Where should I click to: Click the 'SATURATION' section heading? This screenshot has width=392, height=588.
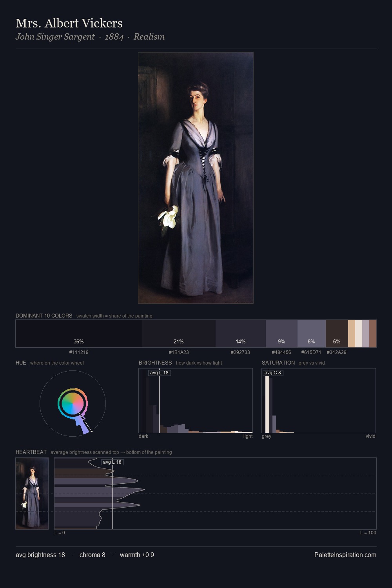click(x=278, y=363)
